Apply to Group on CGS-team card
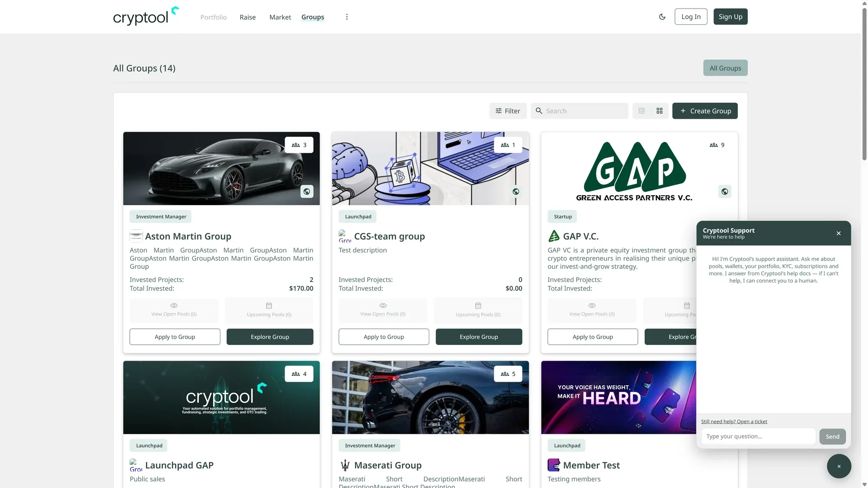The width and height of the screenshot is (868, 488). (384, 337)
